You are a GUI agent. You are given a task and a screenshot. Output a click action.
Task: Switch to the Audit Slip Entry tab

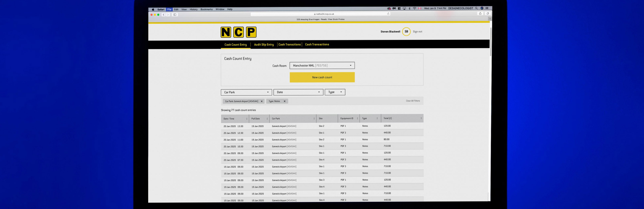(264, 45)
